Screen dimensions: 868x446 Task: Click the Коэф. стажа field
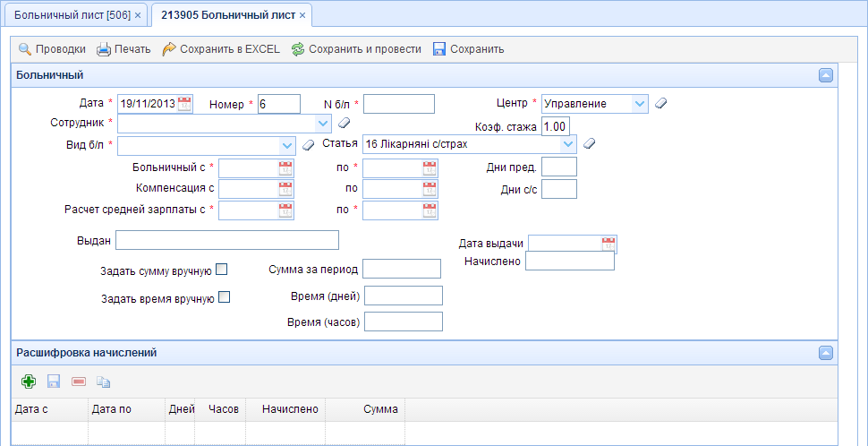pos(555,126)
